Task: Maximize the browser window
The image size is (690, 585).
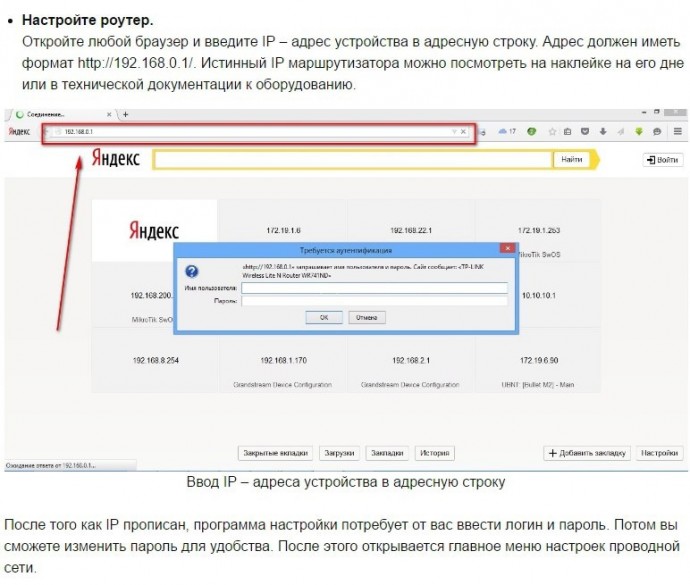Action: (x=657, y=112)
